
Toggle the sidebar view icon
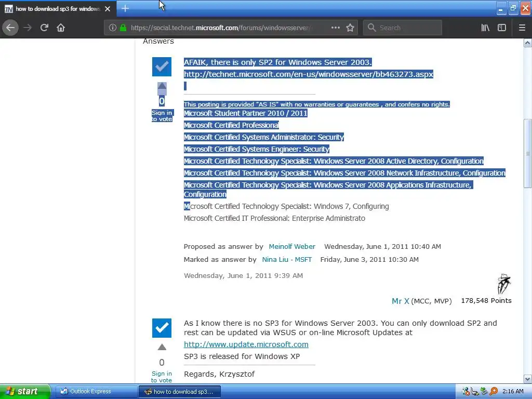502,28
